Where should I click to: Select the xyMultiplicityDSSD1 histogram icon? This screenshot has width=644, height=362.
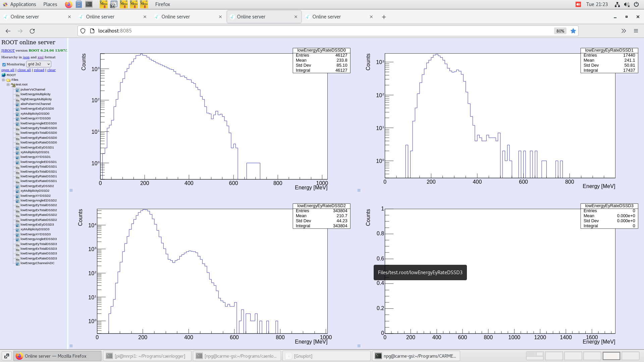coord(17,152)
